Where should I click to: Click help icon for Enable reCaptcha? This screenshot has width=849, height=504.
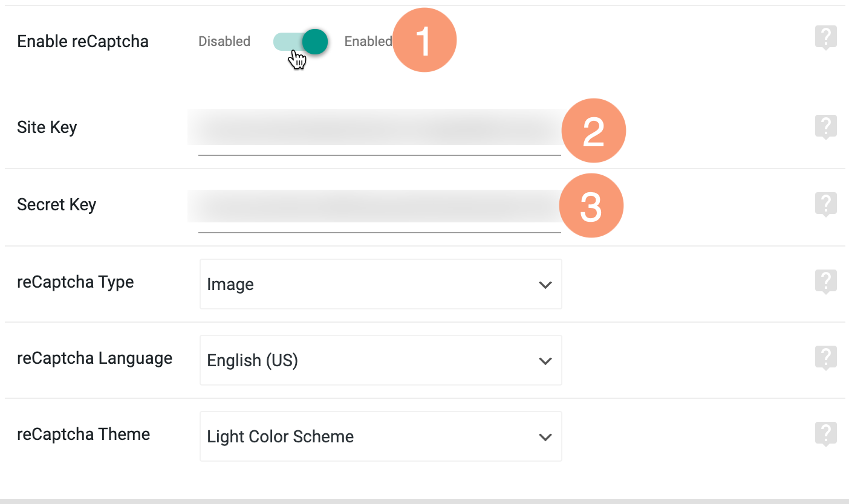click(x=825, y=38)
